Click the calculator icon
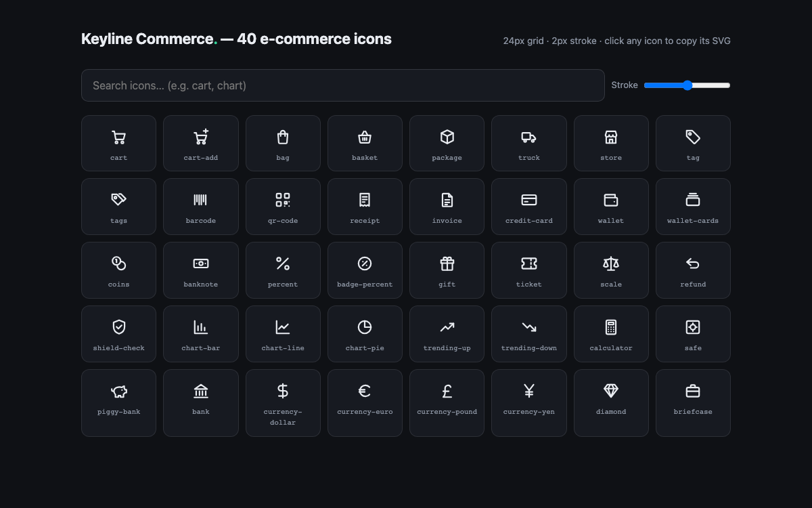 tap(611, 334)
